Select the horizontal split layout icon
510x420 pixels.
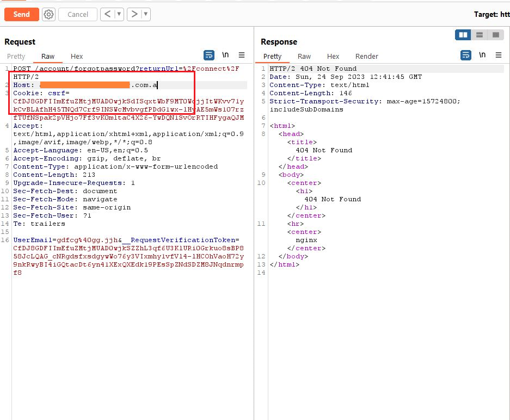click(x=478, y=34)
